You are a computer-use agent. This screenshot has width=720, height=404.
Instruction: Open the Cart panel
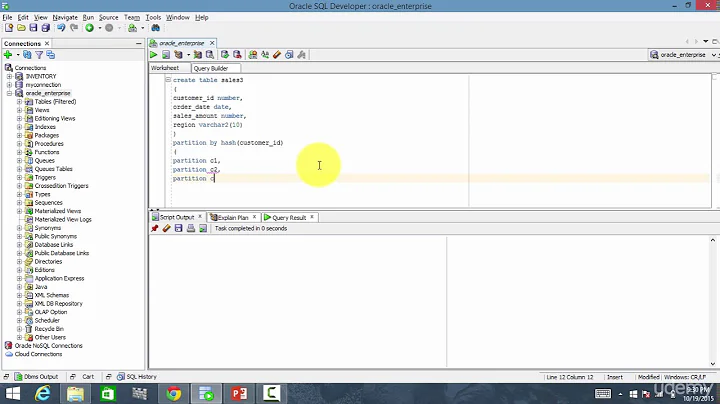click(x=88, y=376)
